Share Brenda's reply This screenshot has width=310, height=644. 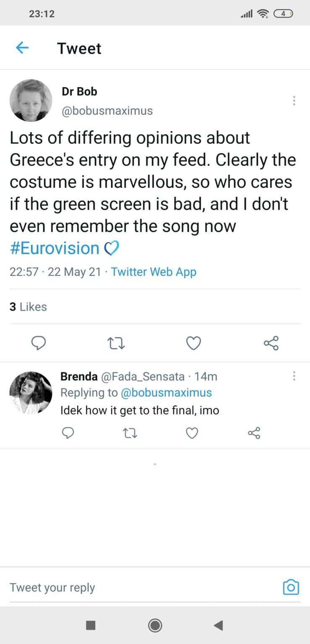coord(254,433)
